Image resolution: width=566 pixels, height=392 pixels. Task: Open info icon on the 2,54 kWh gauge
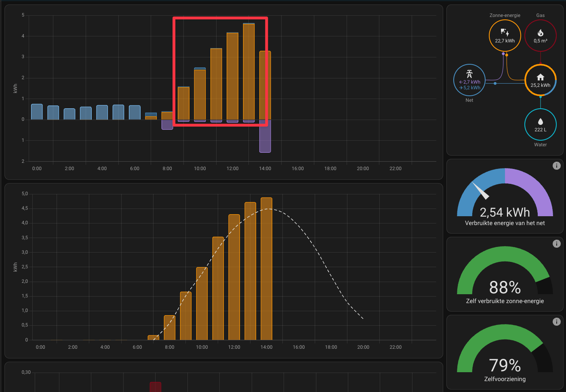click(x=556, y=166)
